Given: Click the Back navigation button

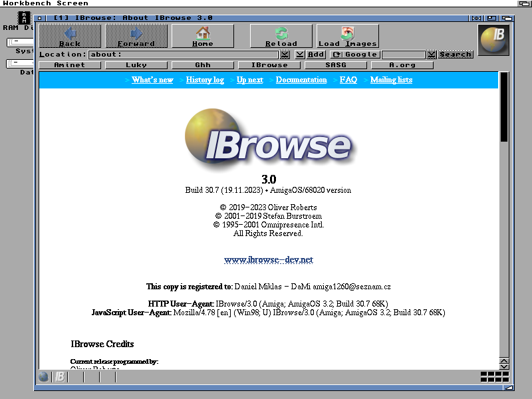Looking at the screenshot, I should tap(70, 36).
